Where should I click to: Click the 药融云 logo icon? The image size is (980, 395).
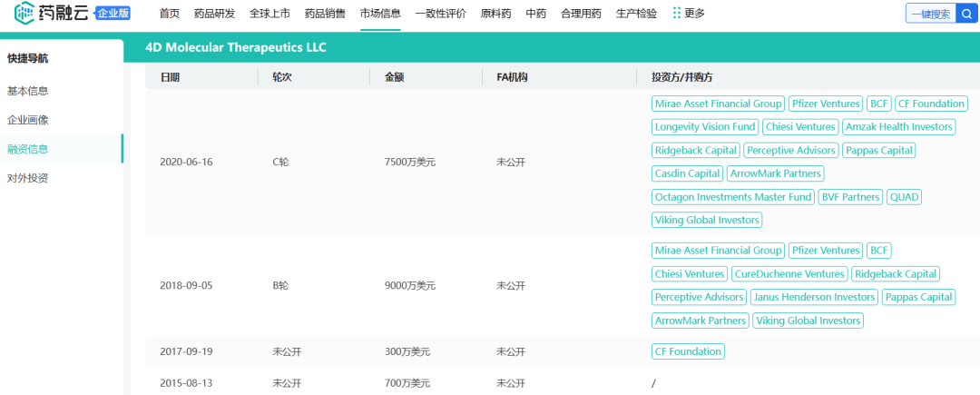tap(24, 11)
